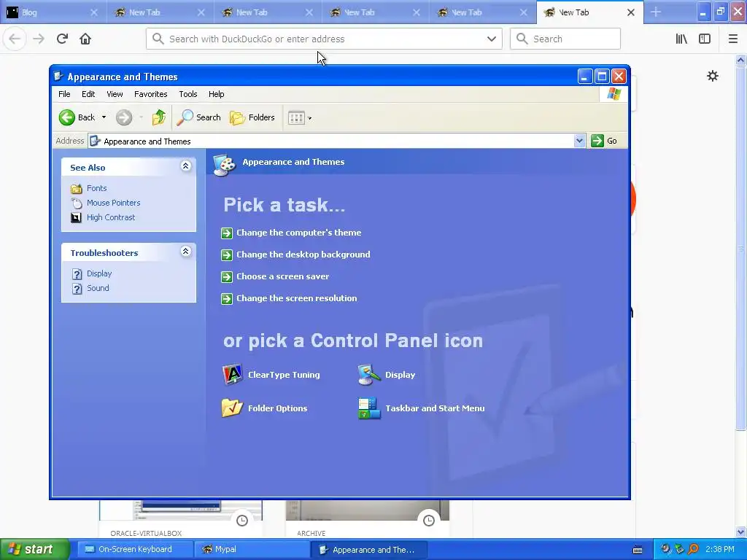Open the Edit menu
Screen dimensions: 747x560
pyautogui.click(x=88, y=94)
